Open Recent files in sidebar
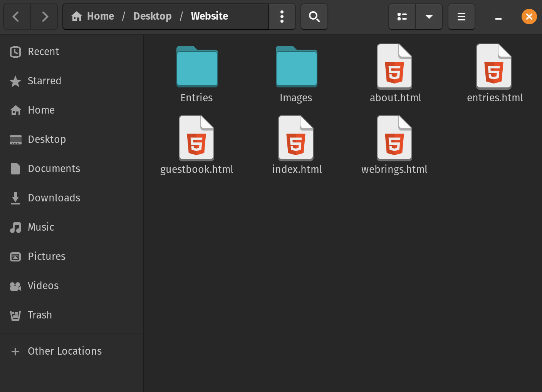Viewport: 542px width, 392px height. point(44,52)
